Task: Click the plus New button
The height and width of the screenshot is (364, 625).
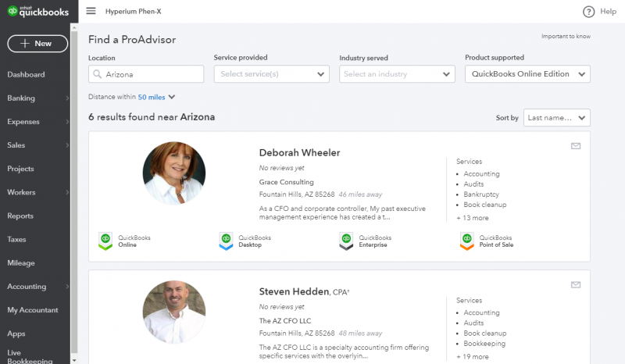Action: (x=37, y=44)
